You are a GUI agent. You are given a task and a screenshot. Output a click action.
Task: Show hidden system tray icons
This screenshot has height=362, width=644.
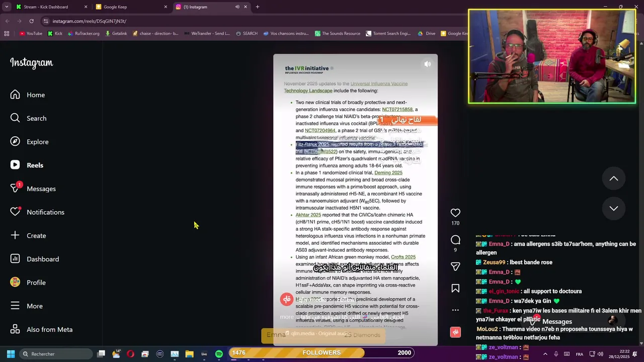tap(545, 354)
